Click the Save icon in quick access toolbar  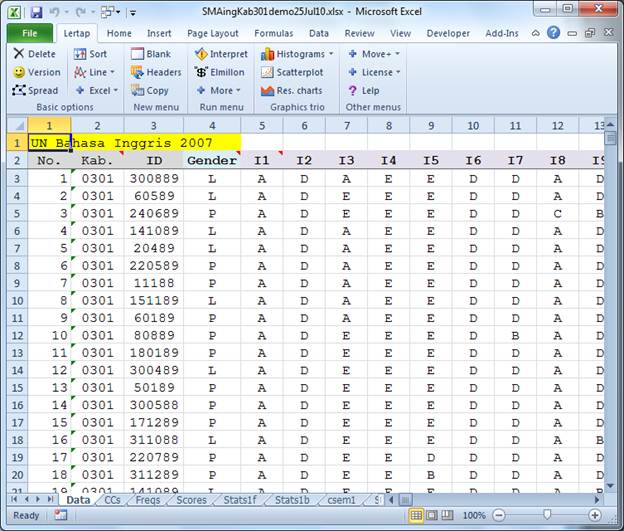pyautogui.click(x=36, y=12)
